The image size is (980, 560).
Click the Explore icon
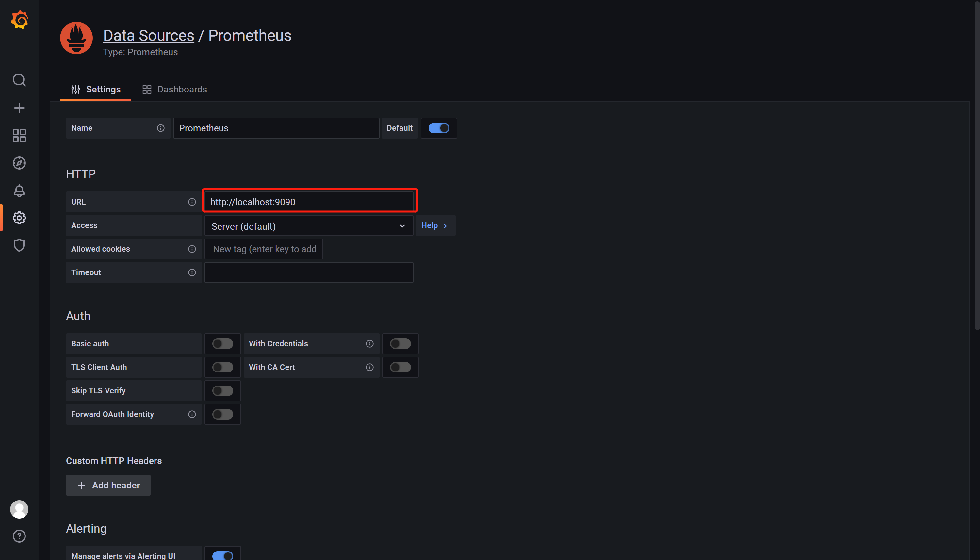(18, 163)
